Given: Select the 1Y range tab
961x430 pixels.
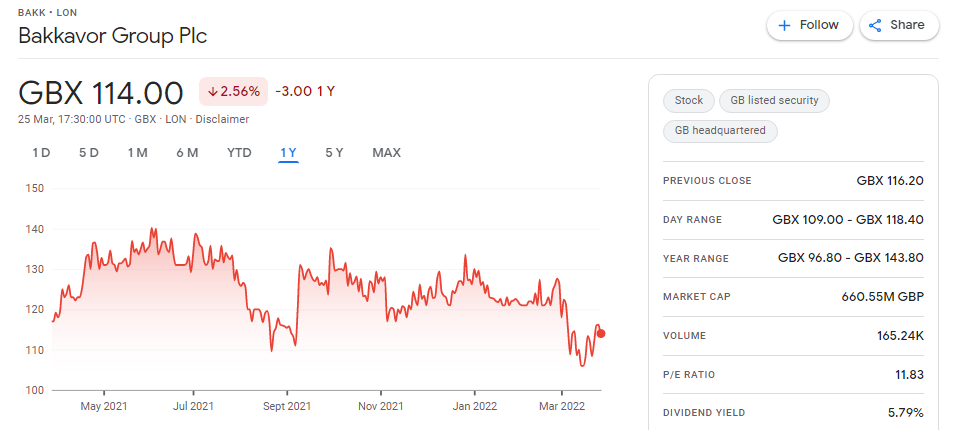Looking at the screenshot, I should pyautogui.click(x=288, y=153).
